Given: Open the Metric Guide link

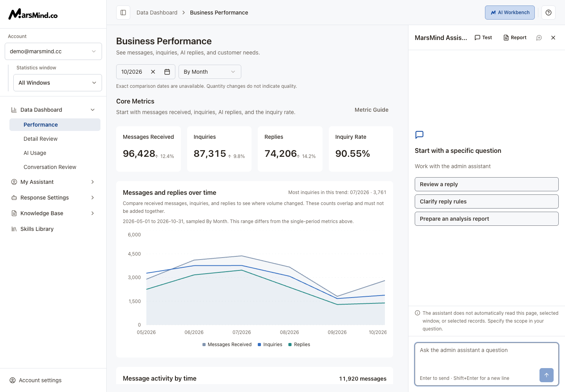Looking at the screenshot, I should coord(372,110).
